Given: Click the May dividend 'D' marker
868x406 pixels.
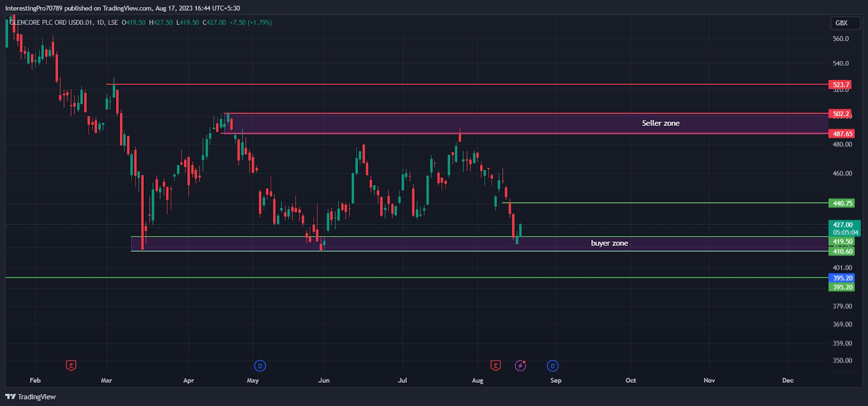Looking at the screenshot, I should click(260, 366).
